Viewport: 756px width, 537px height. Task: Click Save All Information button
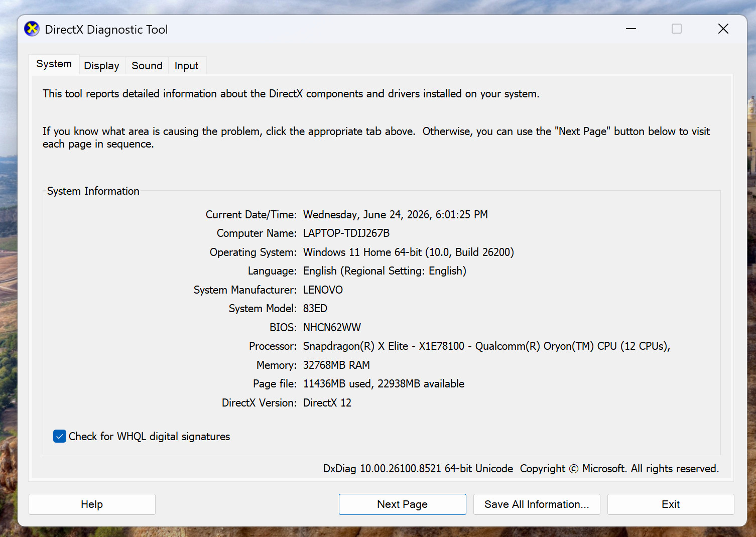coord(537,504)
